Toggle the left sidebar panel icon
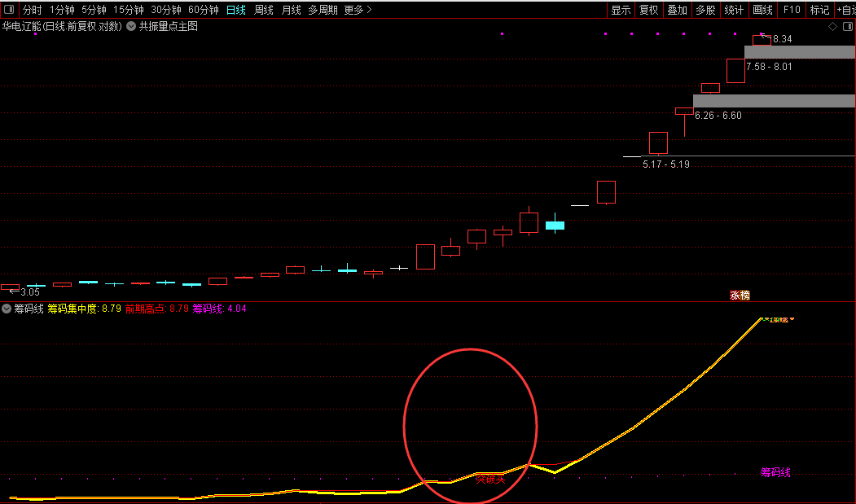The height and width of the screenshot is (504, 856). (9, 9)
